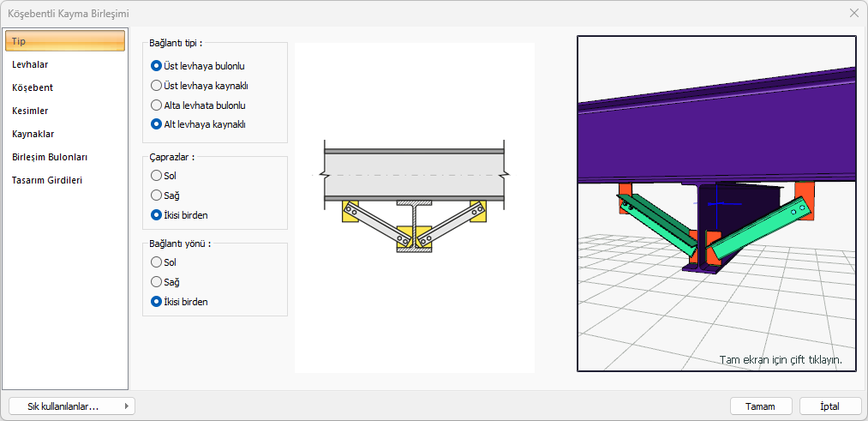Select 'Sol' under Çaprazlar
868x421 pixels.
click(x=156, y=176)
